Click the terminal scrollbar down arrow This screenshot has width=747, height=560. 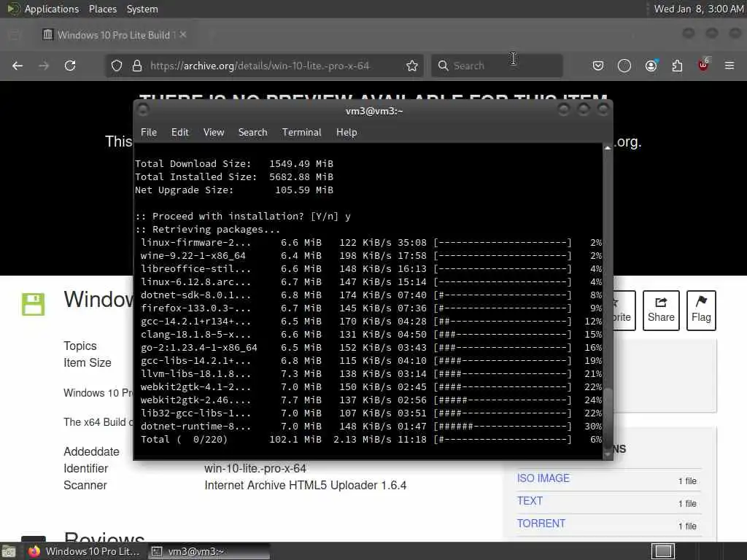point(608,455)
